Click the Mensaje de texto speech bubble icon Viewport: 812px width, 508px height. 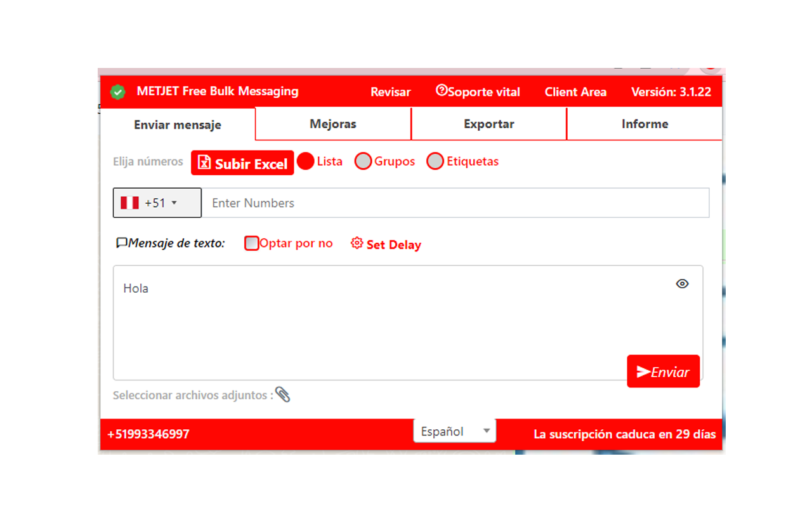point(121,242)
